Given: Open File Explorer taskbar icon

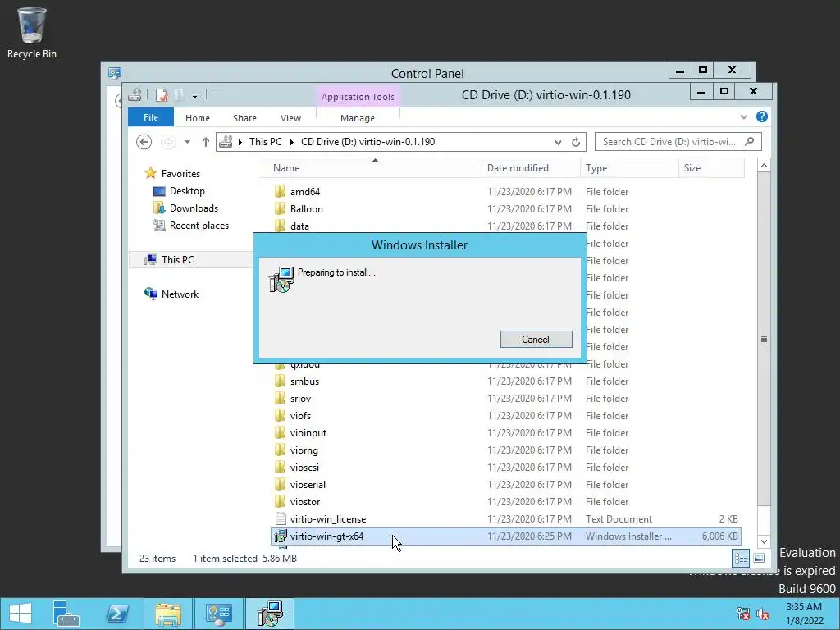Looking at the screenshot, I should pos(167,614).
